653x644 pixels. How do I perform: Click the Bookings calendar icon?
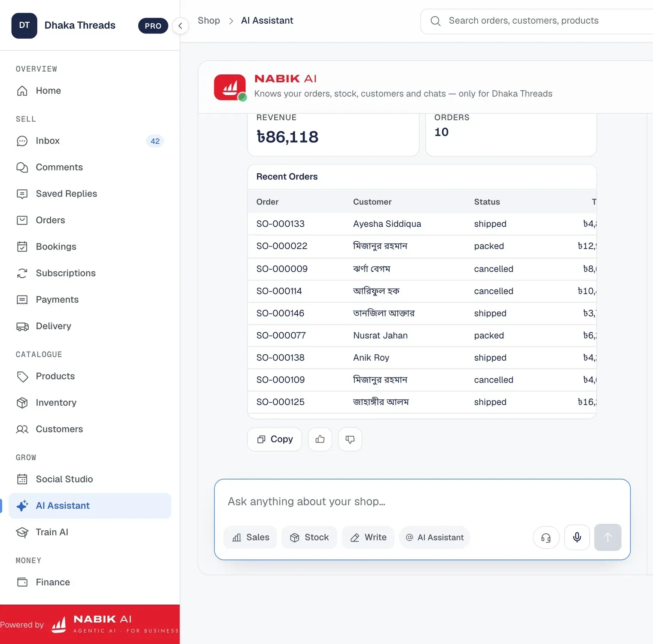coord(22,246)
